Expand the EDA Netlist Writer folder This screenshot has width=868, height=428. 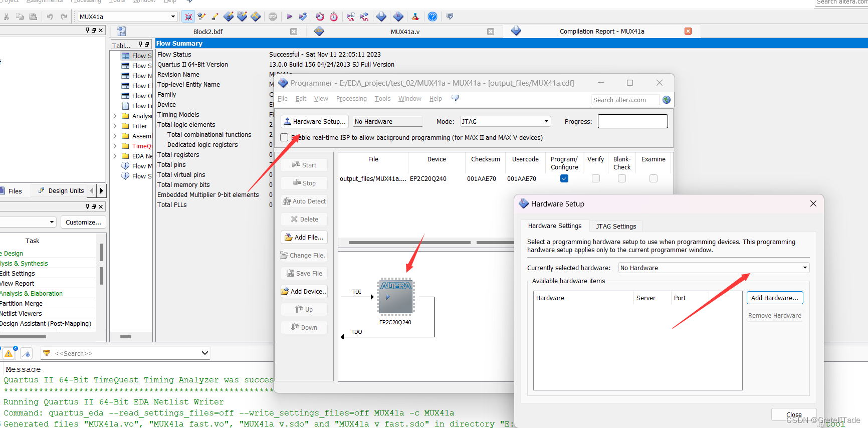click(115, 156)
